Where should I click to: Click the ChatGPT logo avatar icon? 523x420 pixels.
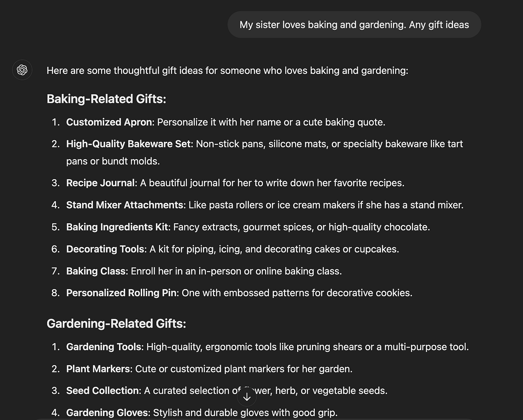click(22, 70)
